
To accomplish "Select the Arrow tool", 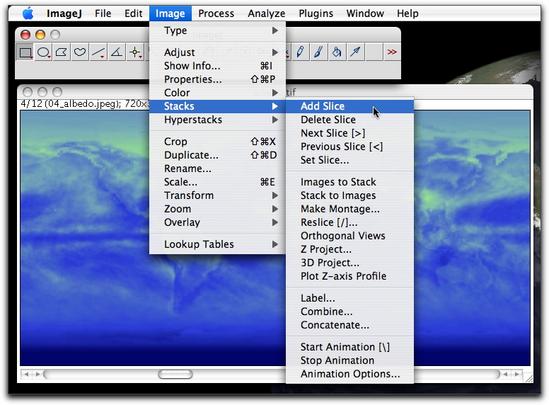I will pyautogui.click(x=355, y=53).
